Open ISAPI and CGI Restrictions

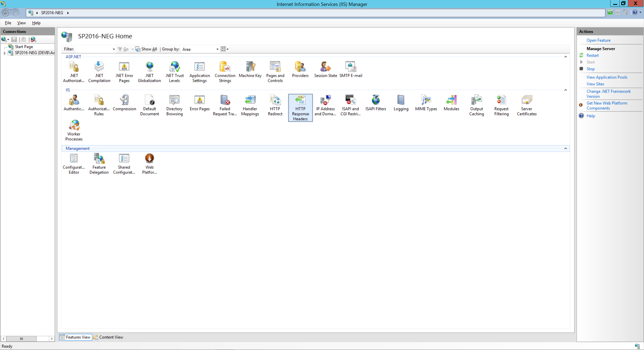[350, 105]
